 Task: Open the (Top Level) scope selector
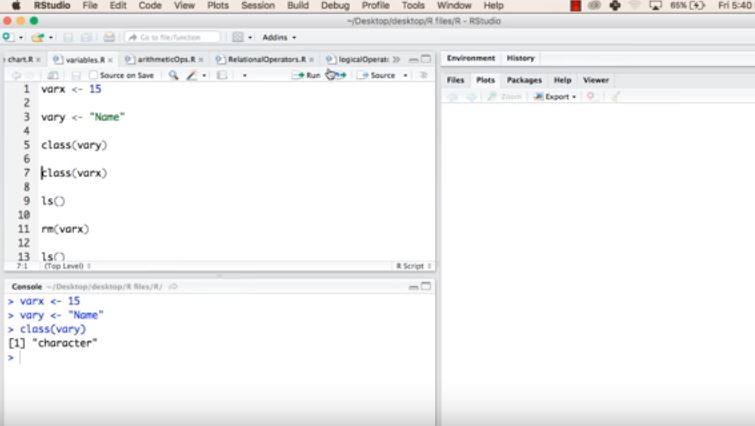coord(67,266)
